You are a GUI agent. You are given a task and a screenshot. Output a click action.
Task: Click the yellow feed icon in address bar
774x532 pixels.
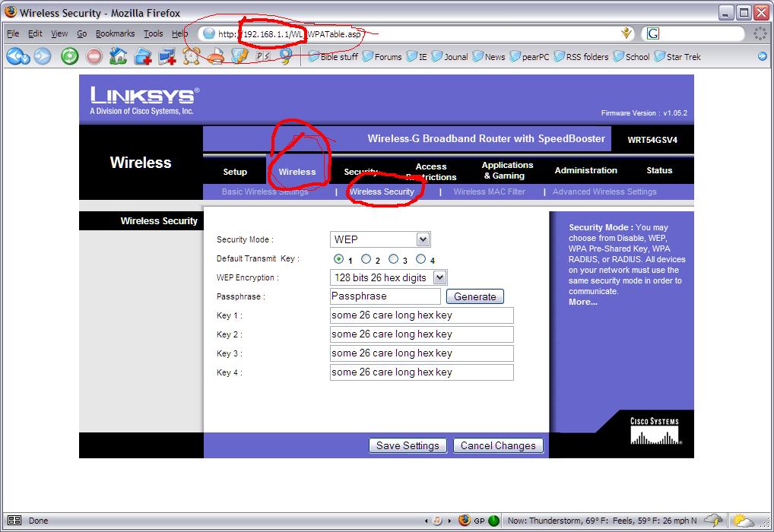[x=626, y=33]
